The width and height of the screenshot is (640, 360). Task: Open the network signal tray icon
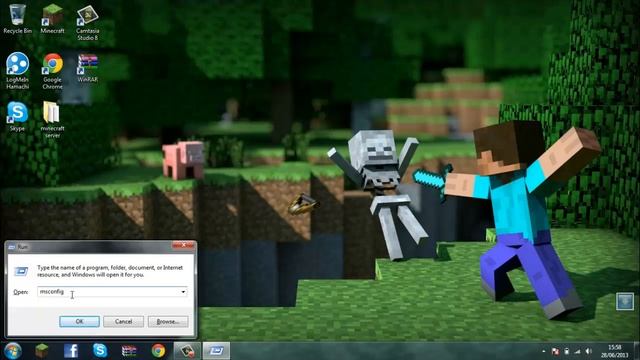point(578,351)
